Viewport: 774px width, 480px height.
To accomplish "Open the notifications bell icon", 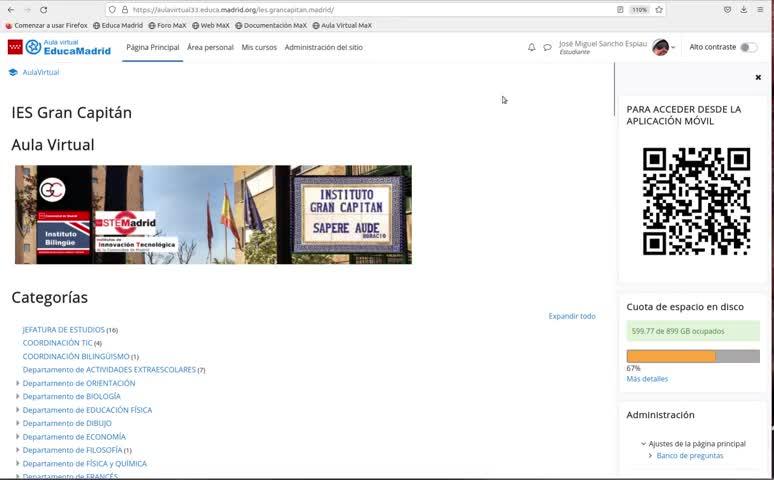I will [x=531, y=47].
